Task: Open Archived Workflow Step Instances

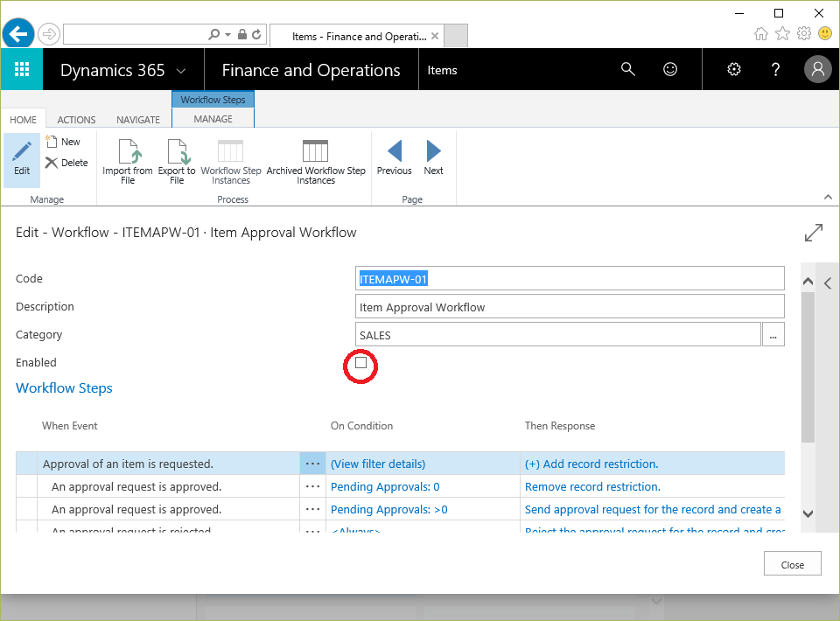Action: (316, 162)
